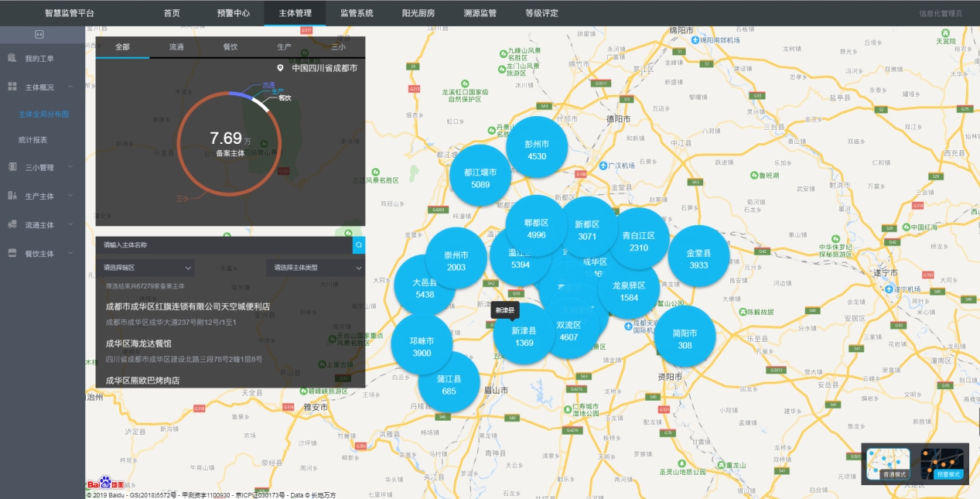Click the 请输入主体名称 search field
The image size is (980, 499).
pos(224,245)
